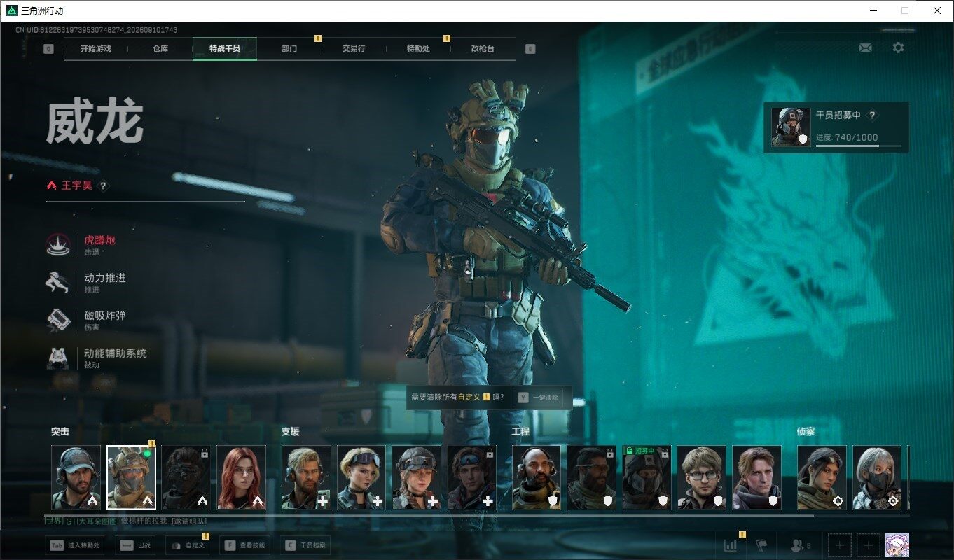954x560 pixels.
Task: Click the E key next-tab icon
Action: pyautogui.click(x=530, y=49)
